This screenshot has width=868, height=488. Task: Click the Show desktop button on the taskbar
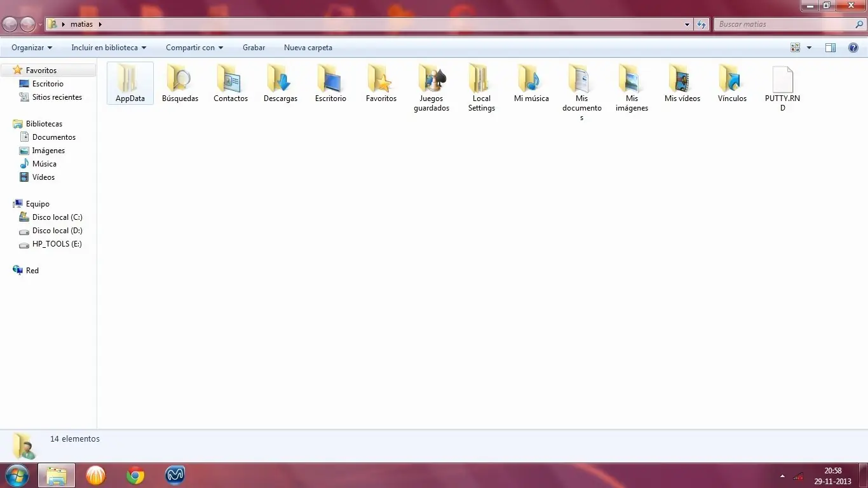coord(863,475)
